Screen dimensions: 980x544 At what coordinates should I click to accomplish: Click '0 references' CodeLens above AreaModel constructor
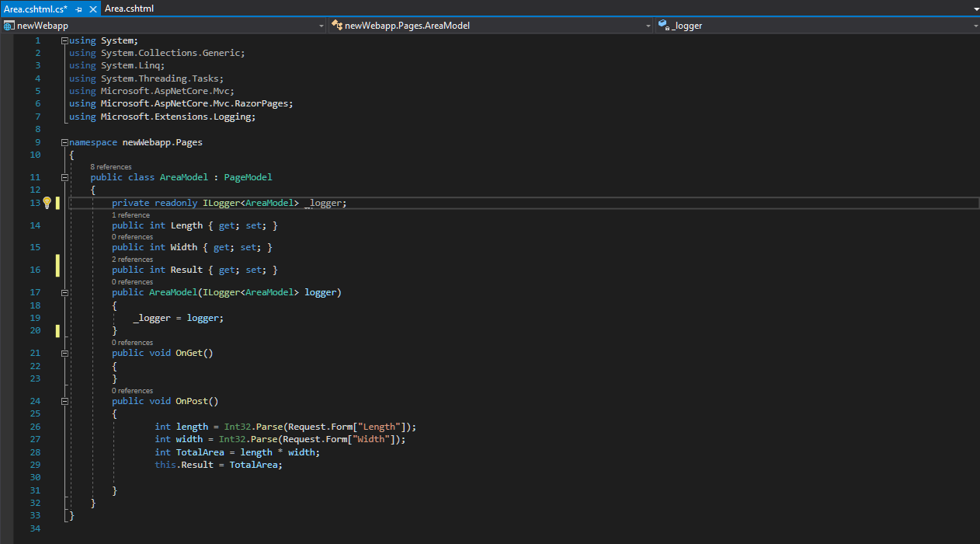(132, 282)
